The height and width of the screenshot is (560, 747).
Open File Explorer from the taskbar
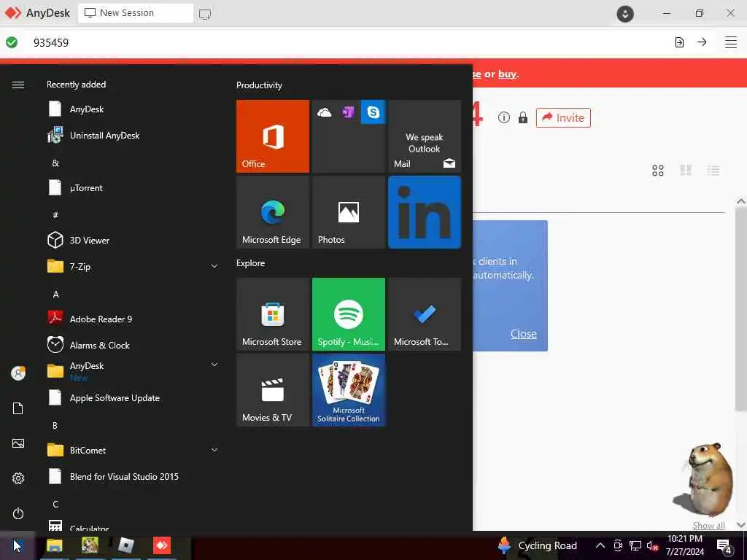click(x=54, y=545)
